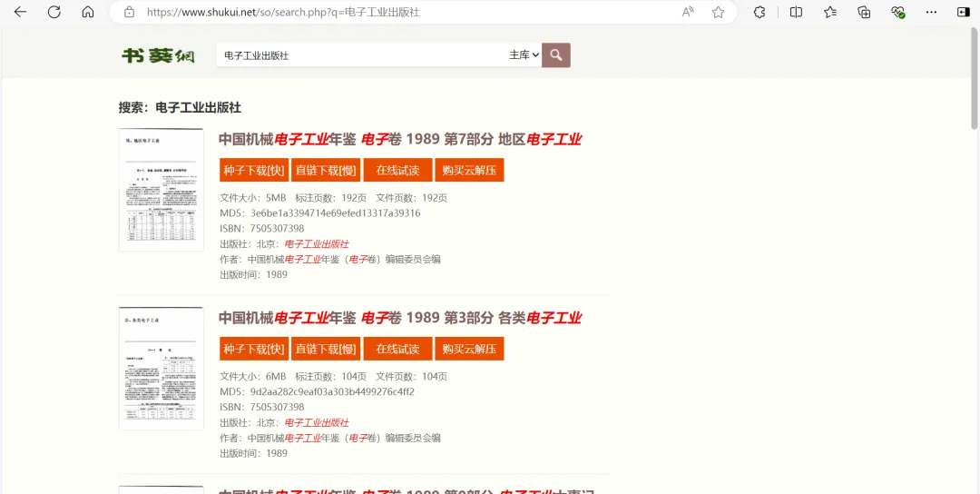Open the sidebar toggle icon at the far right
This screenshot has width=980, height=494.
click(x=963, y=12)
